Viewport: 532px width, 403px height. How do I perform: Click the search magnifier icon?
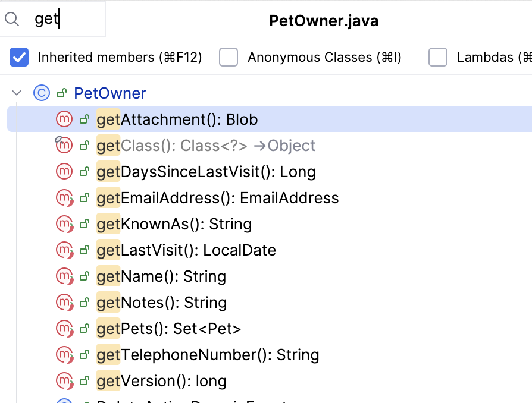12,20
